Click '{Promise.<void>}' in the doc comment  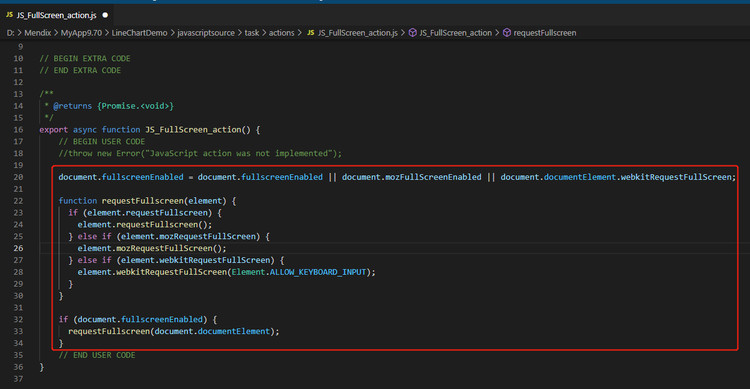(x=135, y=106)
